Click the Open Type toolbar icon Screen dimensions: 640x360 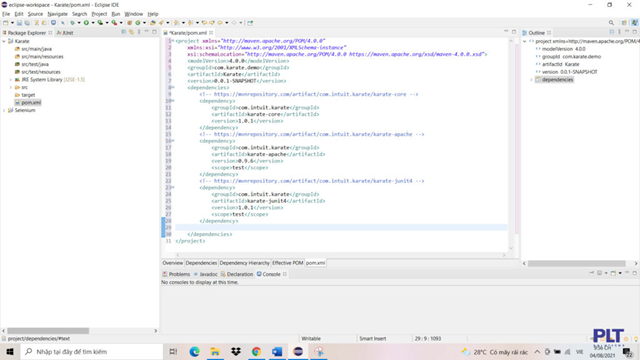(x=153, y=23)
